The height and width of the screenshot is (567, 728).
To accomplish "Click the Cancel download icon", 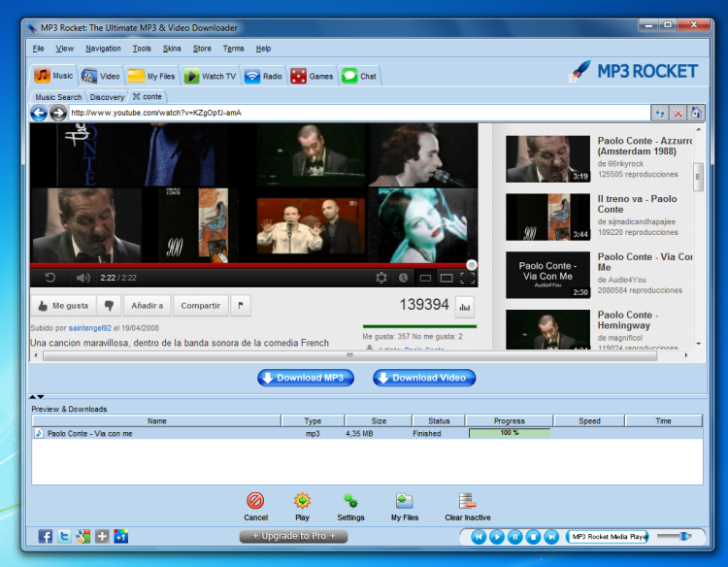I will tap(255, 501).
